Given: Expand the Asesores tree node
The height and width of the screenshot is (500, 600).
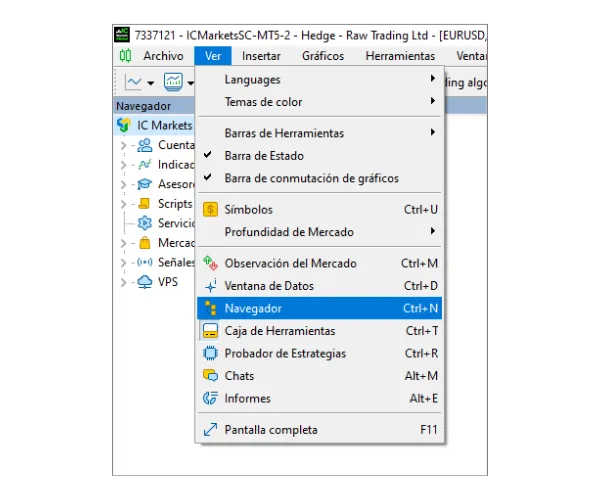Looking at the screenshot, I should pos(123,184).
